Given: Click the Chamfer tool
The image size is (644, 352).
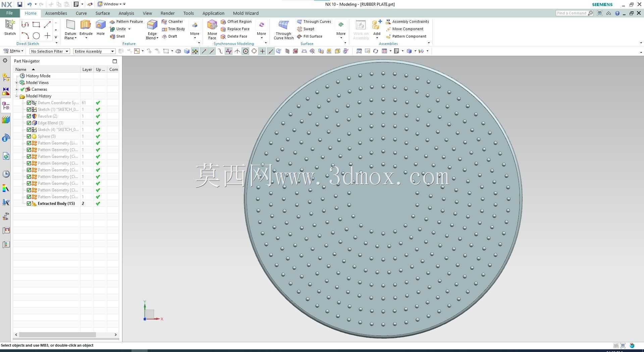Looking at the screenshot, I should tap(172, 21).
